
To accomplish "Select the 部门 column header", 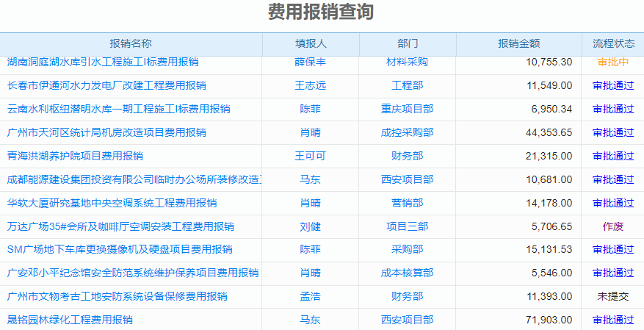I will point(407,44).
